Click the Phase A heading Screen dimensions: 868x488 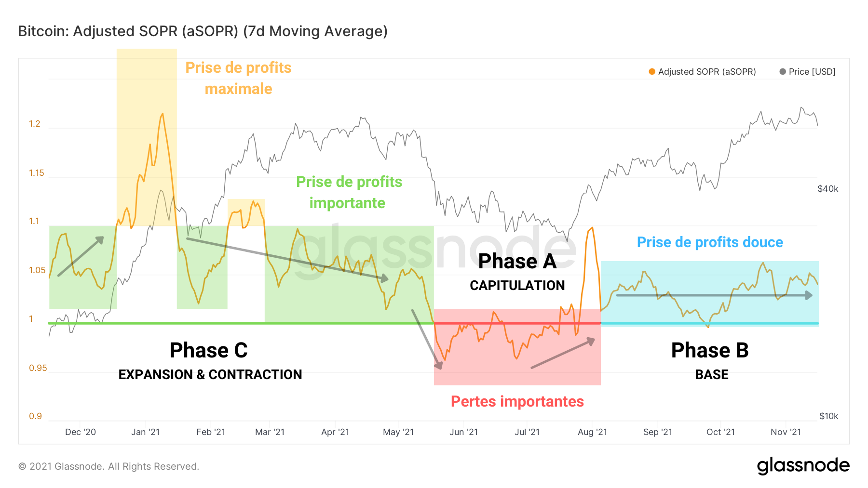(517, 262)
